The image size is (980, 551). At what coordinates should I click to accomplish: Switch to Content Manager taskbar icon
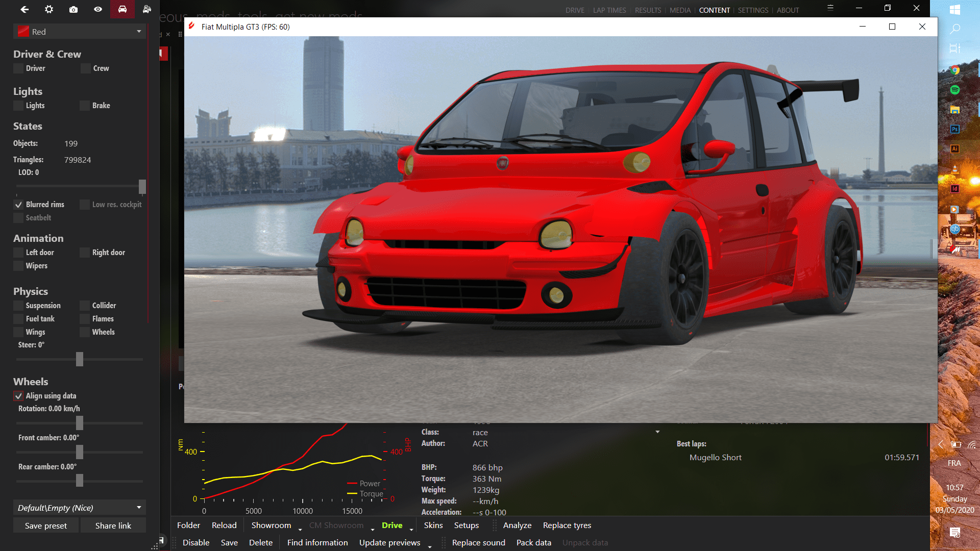click(x=955, y=250)
